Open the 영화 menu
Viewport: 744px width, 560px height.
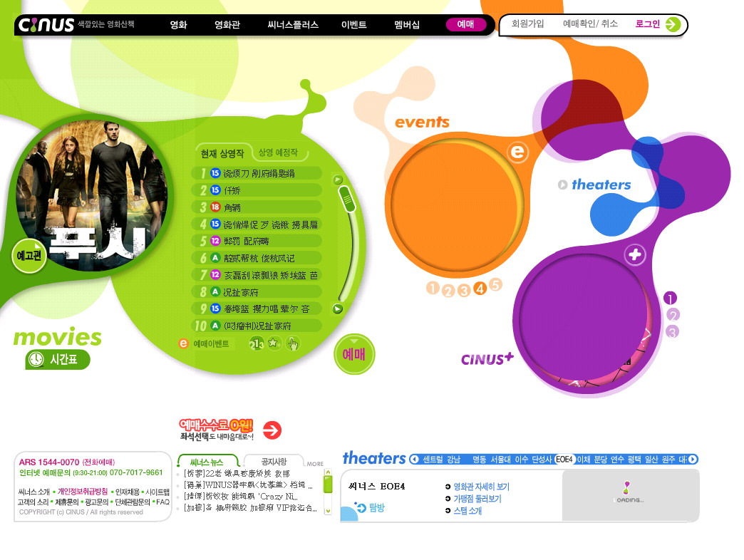(178, 25)
